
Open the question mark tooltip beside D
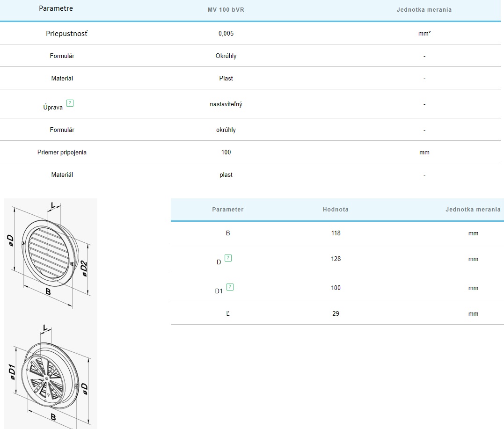tap(228, 258)
